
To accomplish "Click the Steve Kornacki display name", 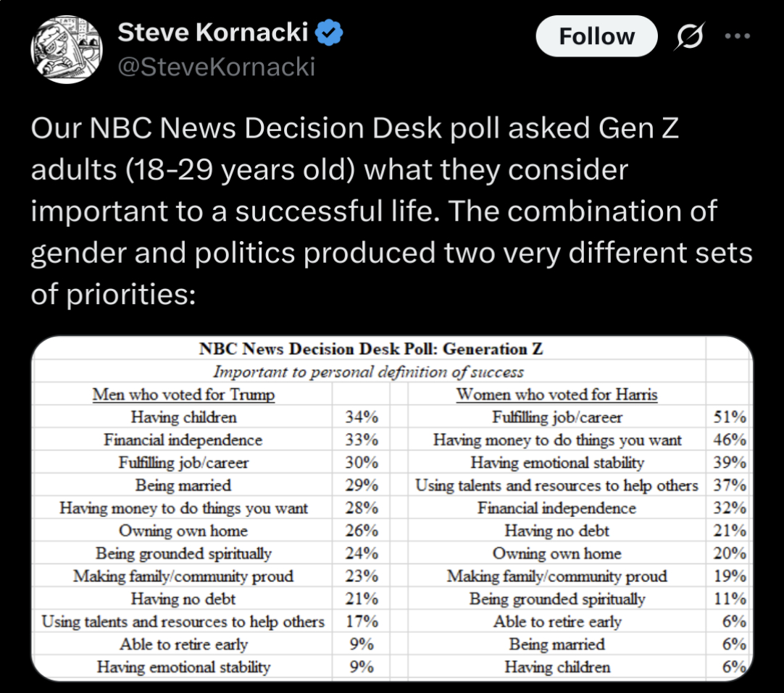I will pos(212,32).
